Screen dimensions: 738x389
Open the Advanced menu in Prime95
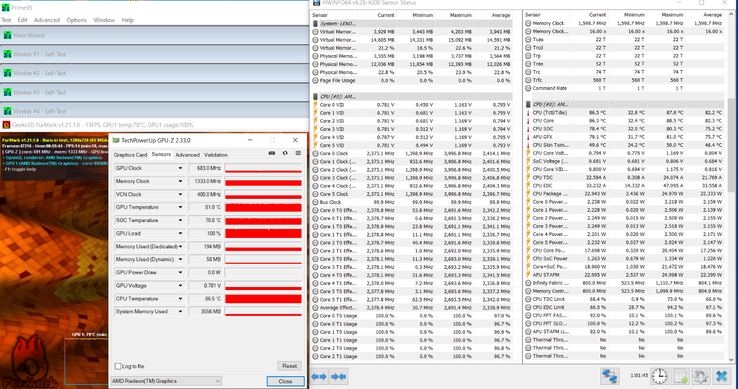tap(47, 20)
